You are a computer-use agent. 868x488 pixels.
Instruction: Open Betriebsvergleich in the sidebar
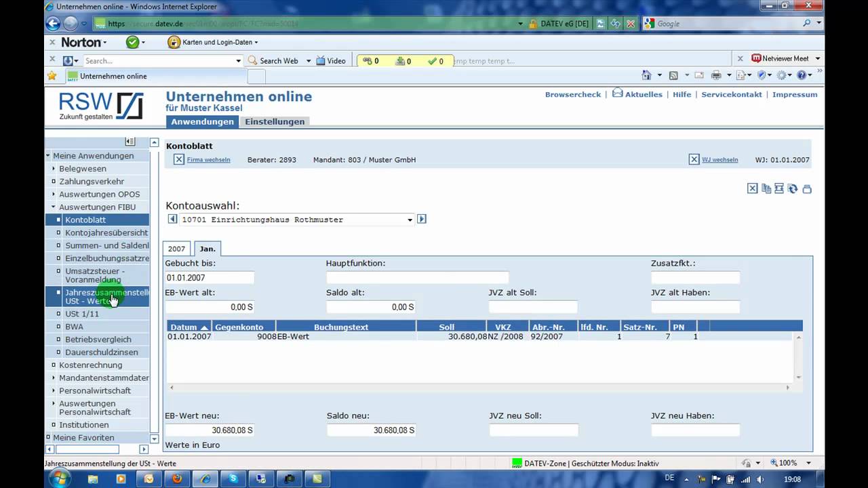point(98,339)
